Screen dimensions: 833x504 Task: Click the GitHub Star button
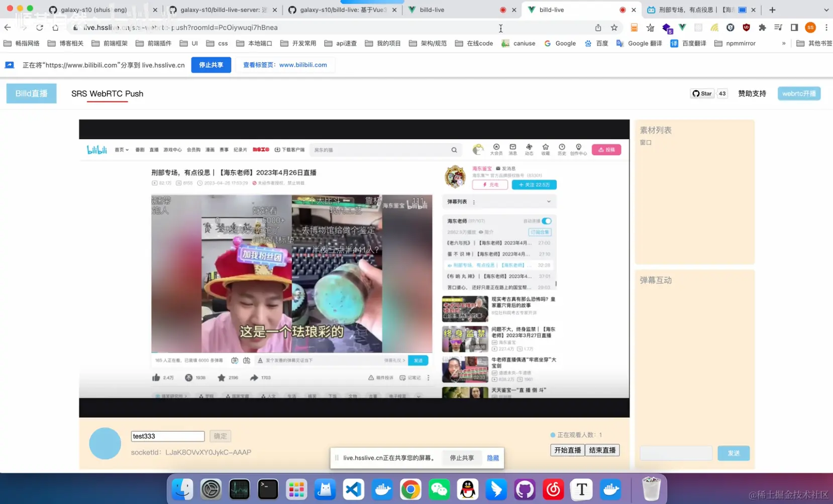702,93
